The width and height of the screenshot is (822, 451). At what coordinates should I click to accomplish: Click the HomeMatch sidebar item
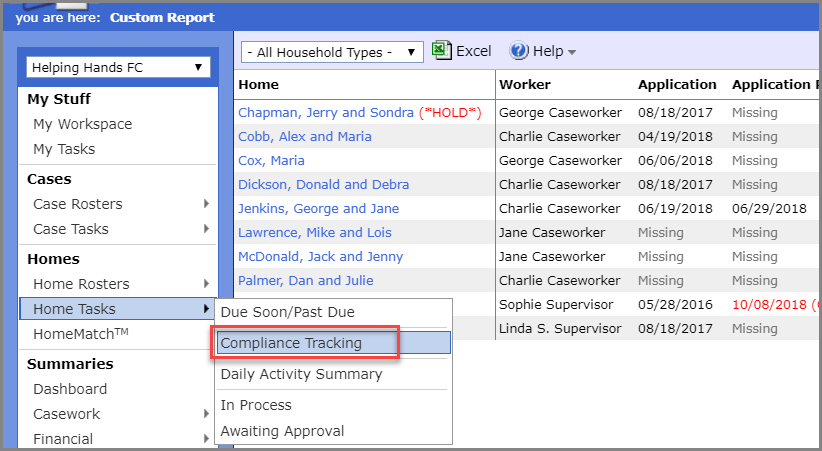pyautogui.click(x=81, y=334)
